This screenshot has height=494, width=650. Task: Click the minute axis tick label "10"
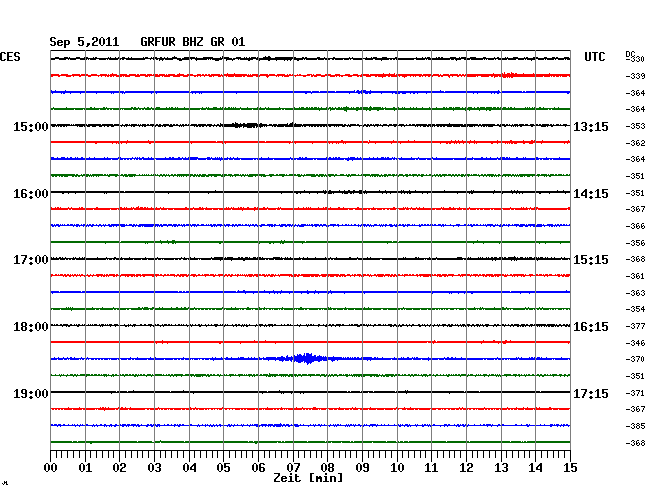pos(397,467)
